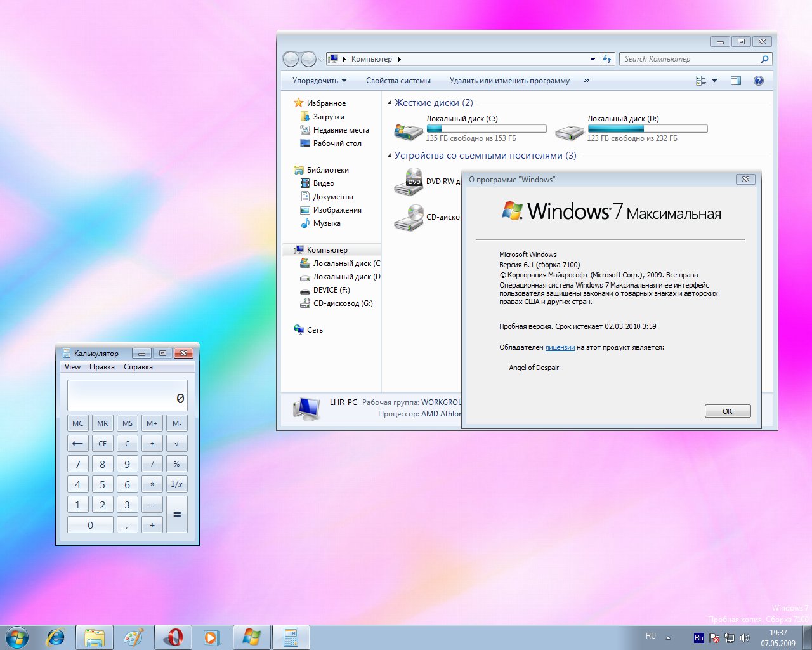Launch Internet Explorer from the taskbar
Image resolution: width=812 pixels, height=650 pixels.
[x=55, y=637]
